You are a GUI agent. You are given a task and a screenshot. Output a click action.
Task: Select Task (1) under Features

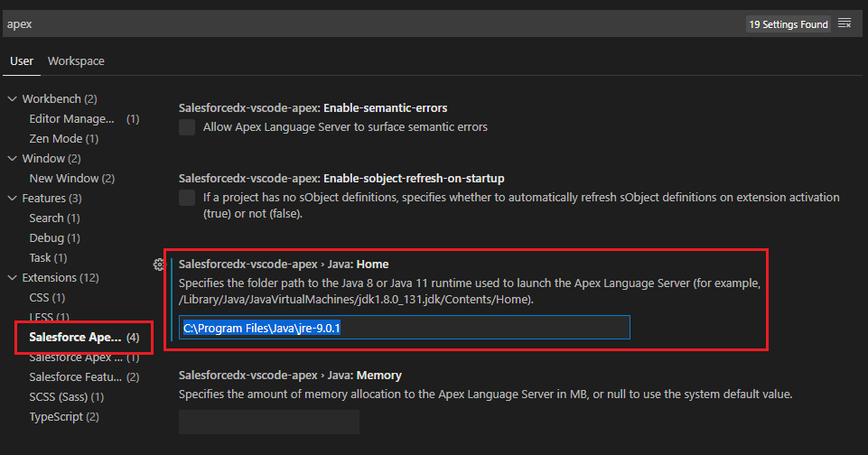(48, 258)
